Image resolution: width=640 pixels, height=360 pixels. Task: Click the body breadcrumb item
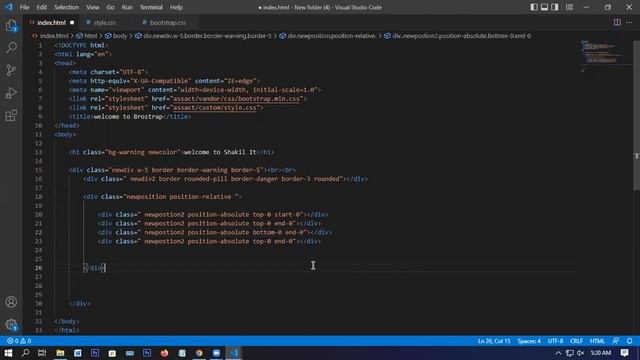pos(116,36)
